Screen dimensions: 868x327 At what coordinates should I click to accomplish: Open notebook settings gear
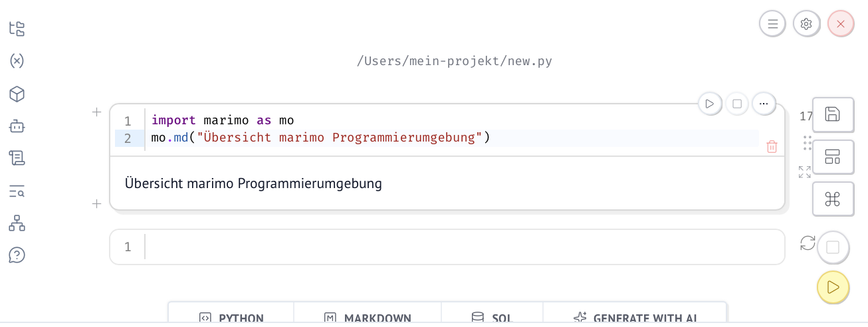[x=806, y=24]
